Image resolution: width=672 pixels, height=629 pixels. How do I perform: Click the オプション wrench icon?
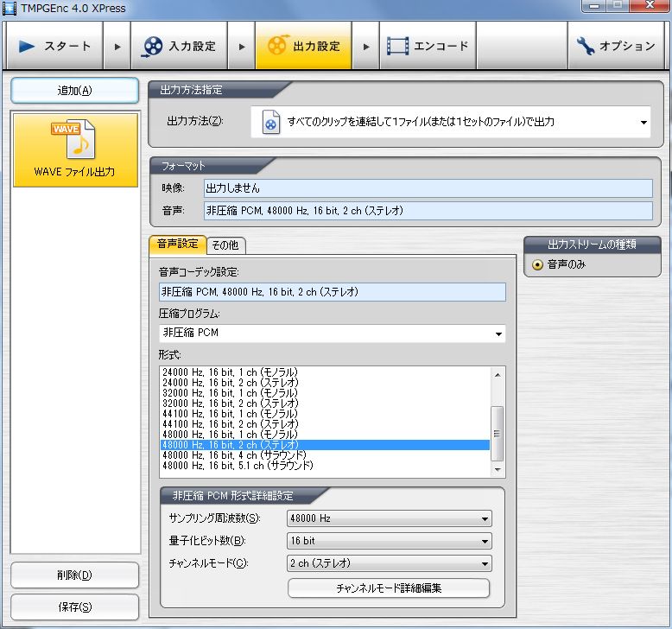585,46
